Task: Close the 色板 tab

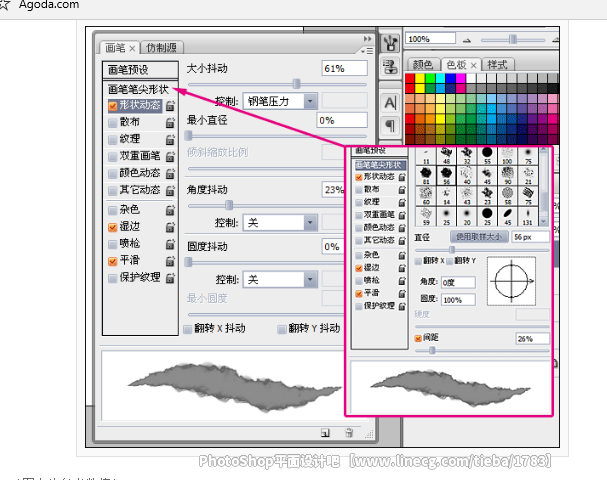Action: [x=473, y=65]
